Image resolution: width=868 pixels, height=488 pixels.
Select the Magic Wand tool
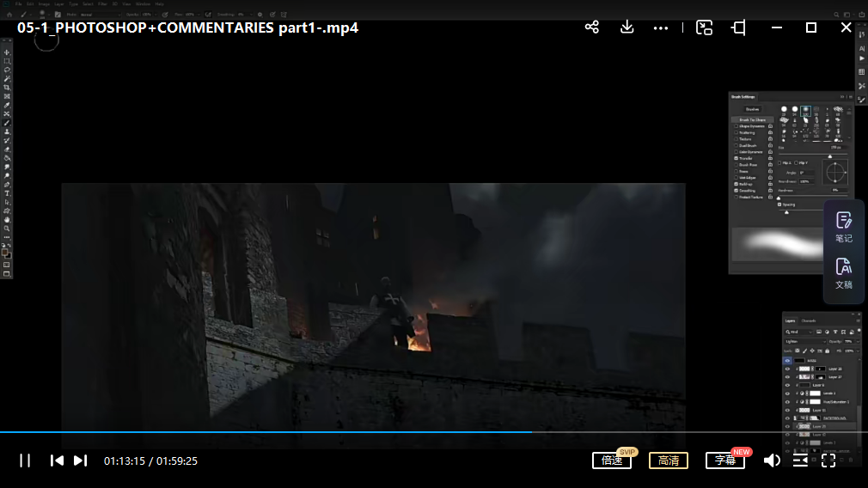[7, 79]
